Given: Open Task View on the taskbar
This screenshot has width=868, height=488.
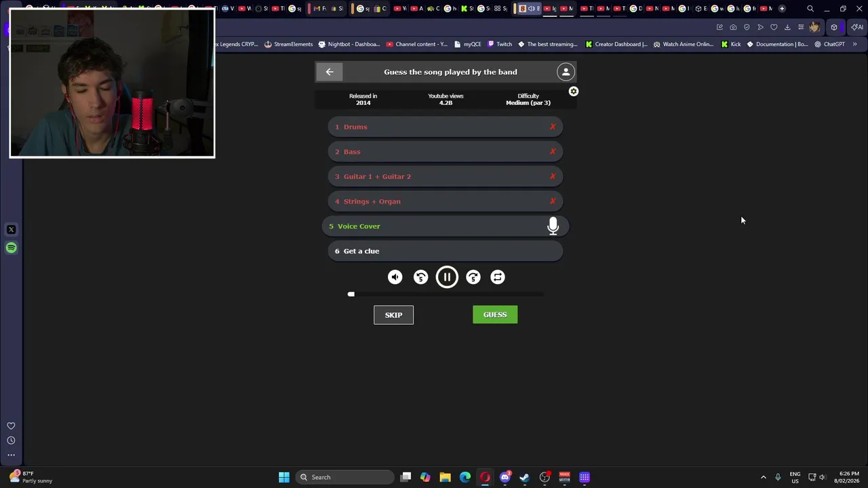Looking at the screenshot, I should [x=406, y=477].
